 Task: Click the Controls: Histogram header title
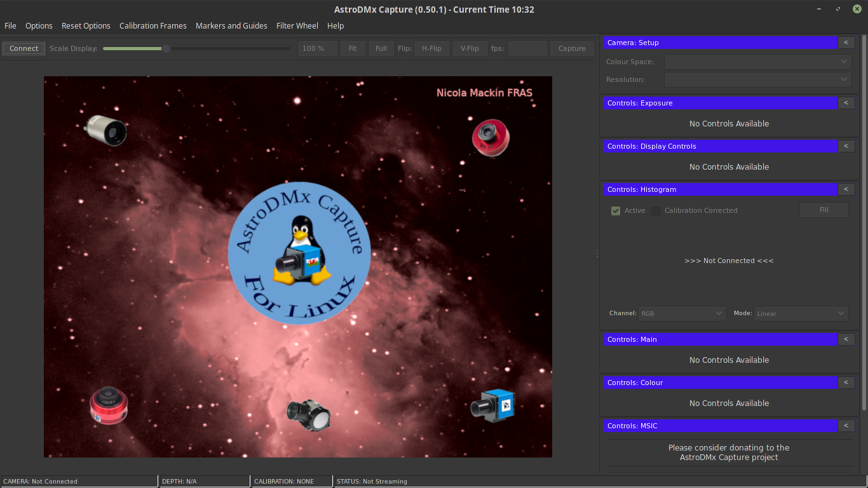pos(642,189)
